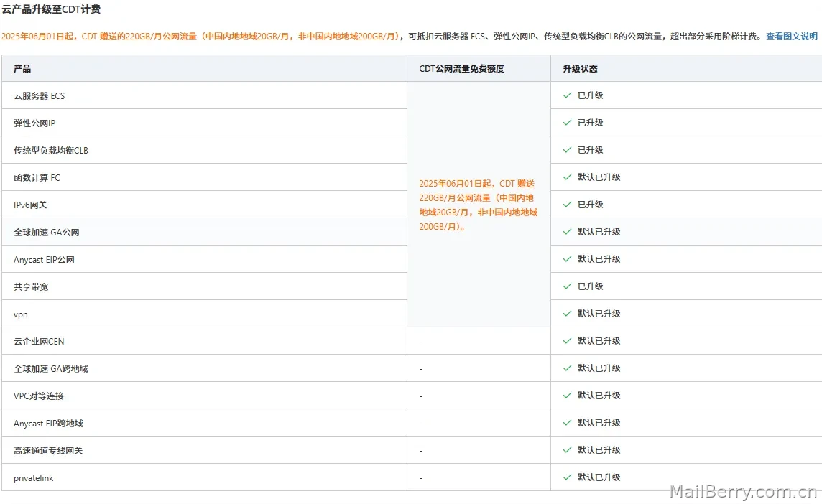Screen dimensions: 822x504
Task: Select the Anycast EIP公网 product cell
Action: tap(205, 258)
